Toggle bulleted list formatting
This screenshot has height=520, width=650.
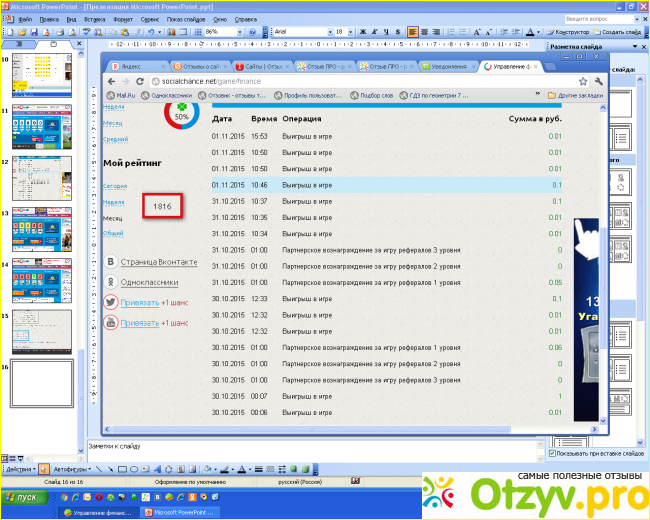click(x=463, y=32)
